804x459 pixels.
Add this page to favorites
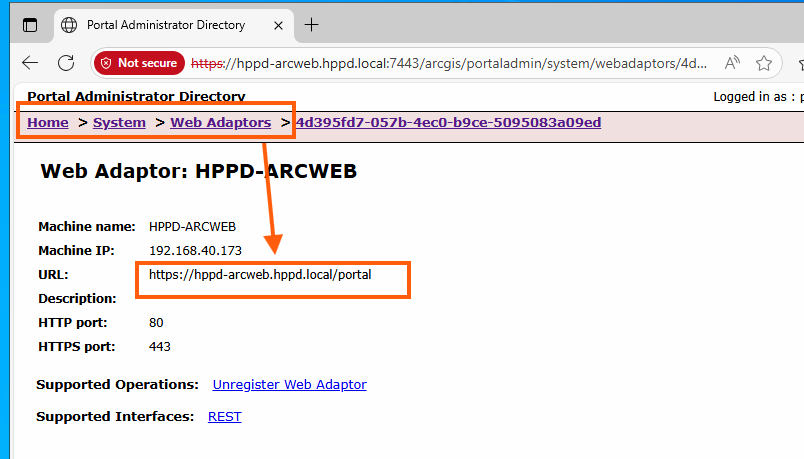(764, 63)
